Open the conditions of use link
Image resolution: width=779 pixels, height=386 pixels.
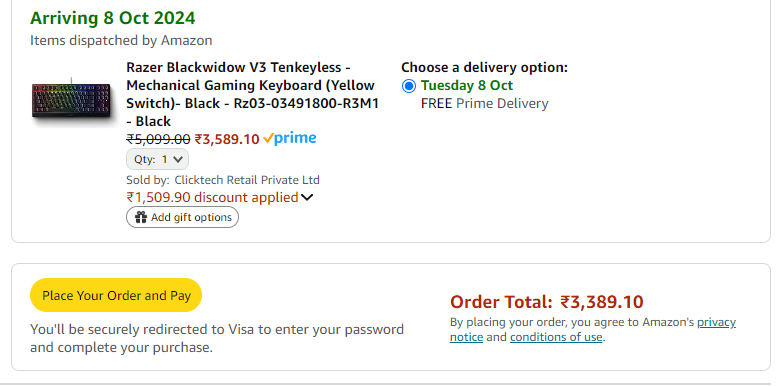[x=556, y=337]
